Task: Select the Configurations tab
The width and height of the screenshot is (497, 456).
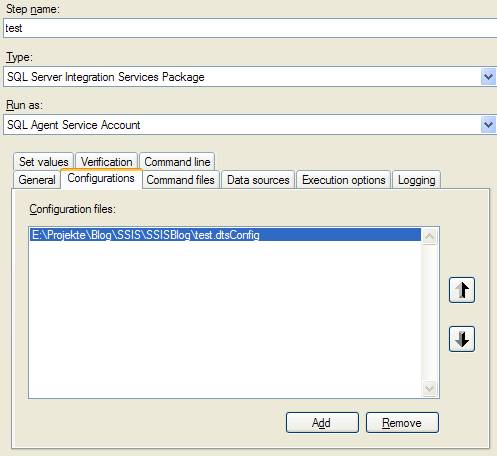Action: tap(101, 178)
